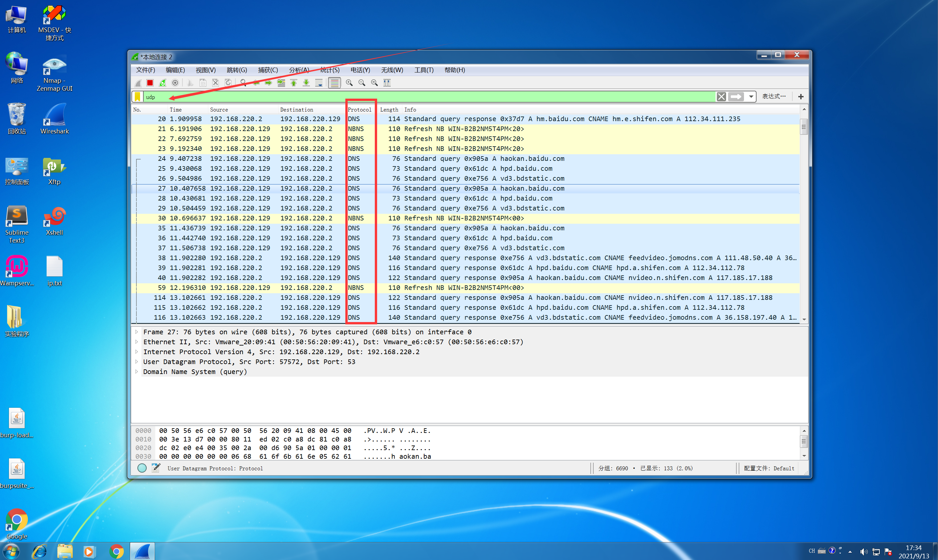Go back to previous packet

pyautogui.click(x=256, y=83)
